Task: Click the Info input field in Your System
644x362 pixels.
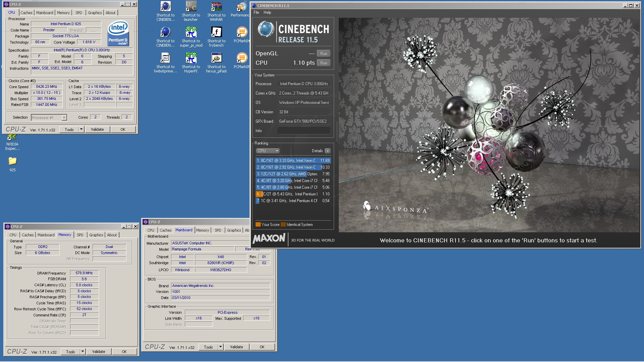Action: (x=304, y=131)
